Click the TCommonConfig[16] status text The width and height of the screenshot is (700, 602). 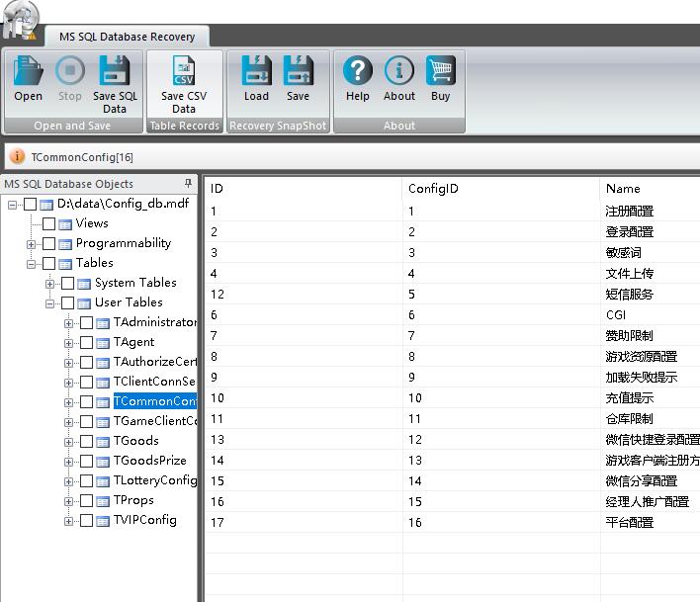[x=82, y=157]
